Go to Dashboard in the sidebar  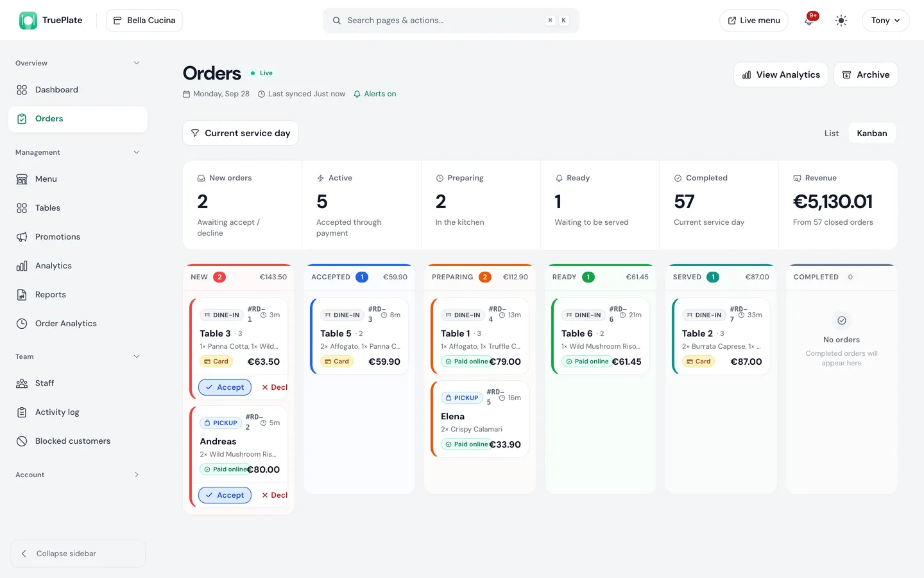78,90
